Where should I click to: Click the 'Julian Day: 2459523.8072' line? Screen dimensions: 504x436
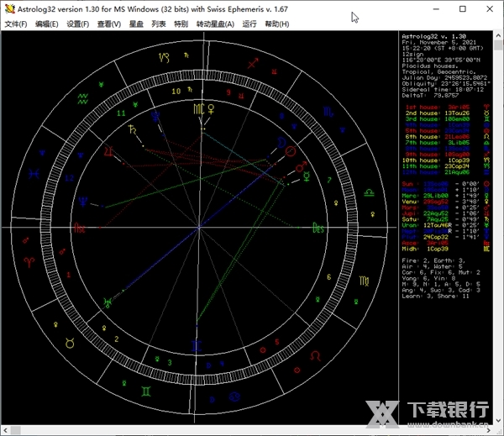[444, 78]
